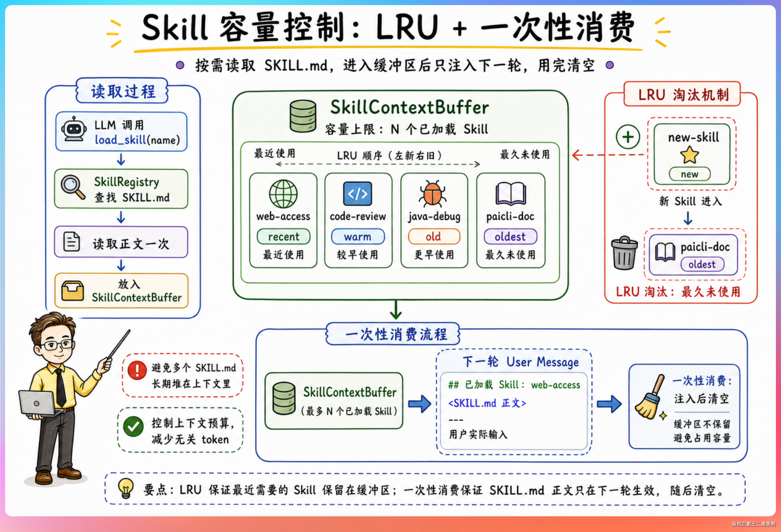Click the yellow star in new-skill box
781x532 pixels.
coord(689,155)
